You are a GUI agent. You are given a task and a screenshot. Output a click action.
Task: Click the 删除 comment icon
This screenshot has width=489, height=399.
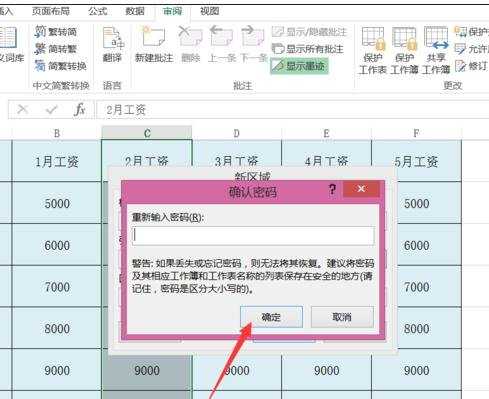tap(190, 45)
